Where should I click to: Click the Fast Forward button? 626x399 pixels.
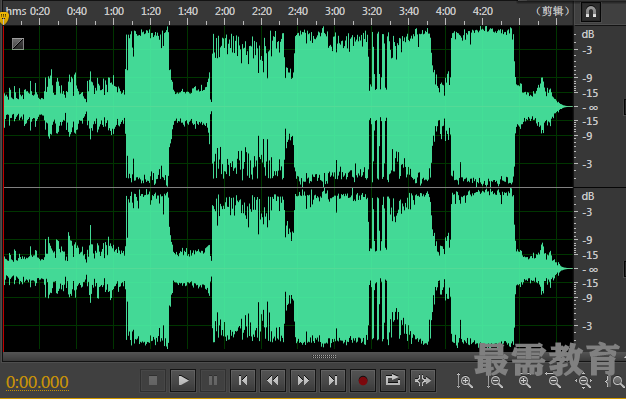click(x=303, y=381)
